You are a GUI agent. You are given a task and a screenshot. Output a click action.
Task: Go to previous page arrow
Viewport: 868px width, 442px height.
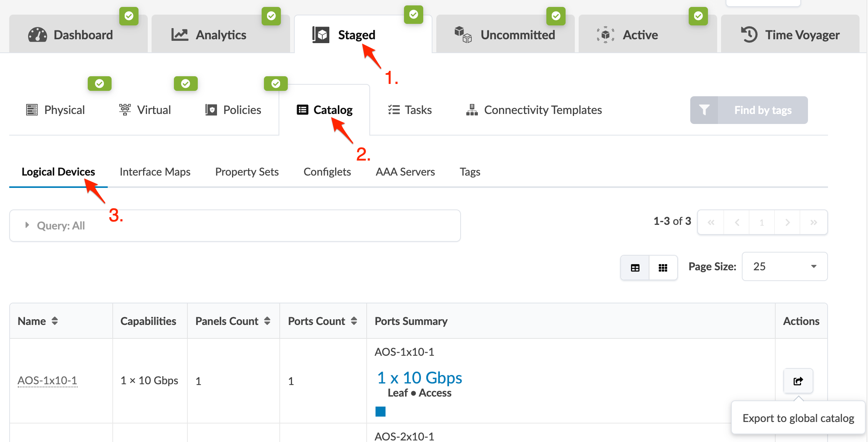coord(737,223)
